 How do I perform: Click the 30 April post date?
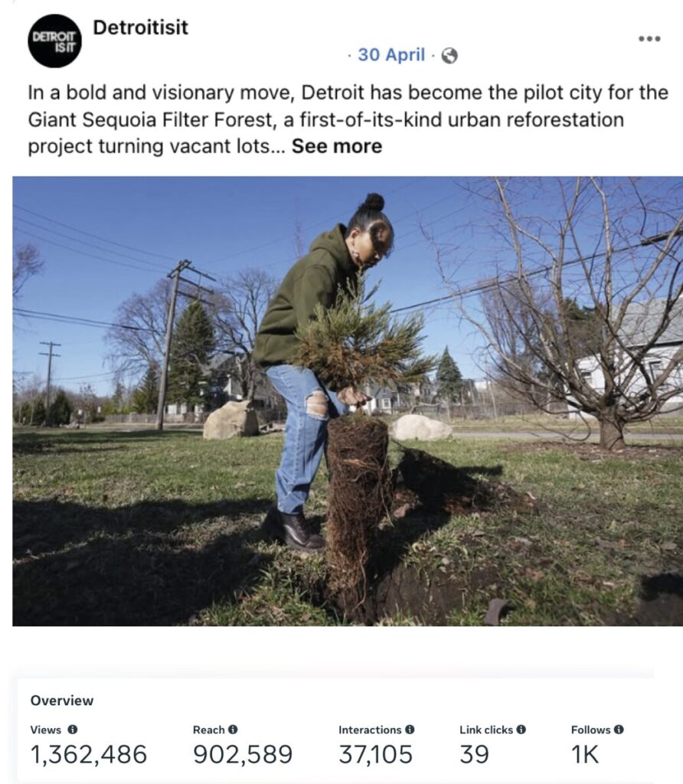[391, 55]
